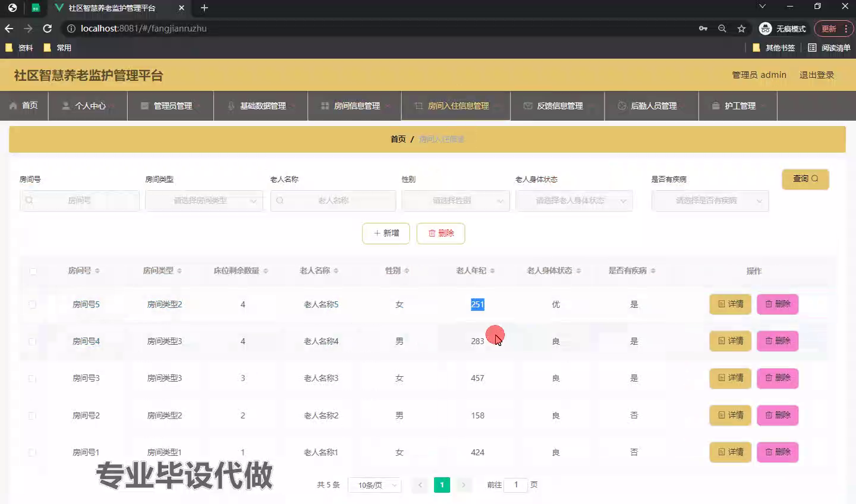
Task: Bookmark this page with star icon
Action: click(741, 29)
